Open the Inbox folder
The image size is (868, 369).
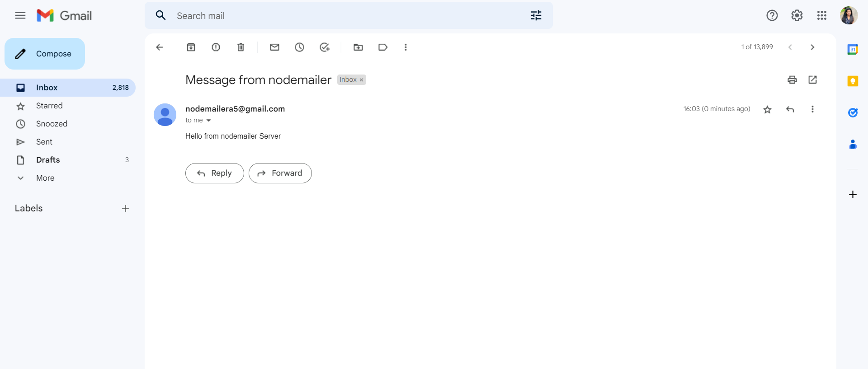pyautogui.click(x=68, y=88)
